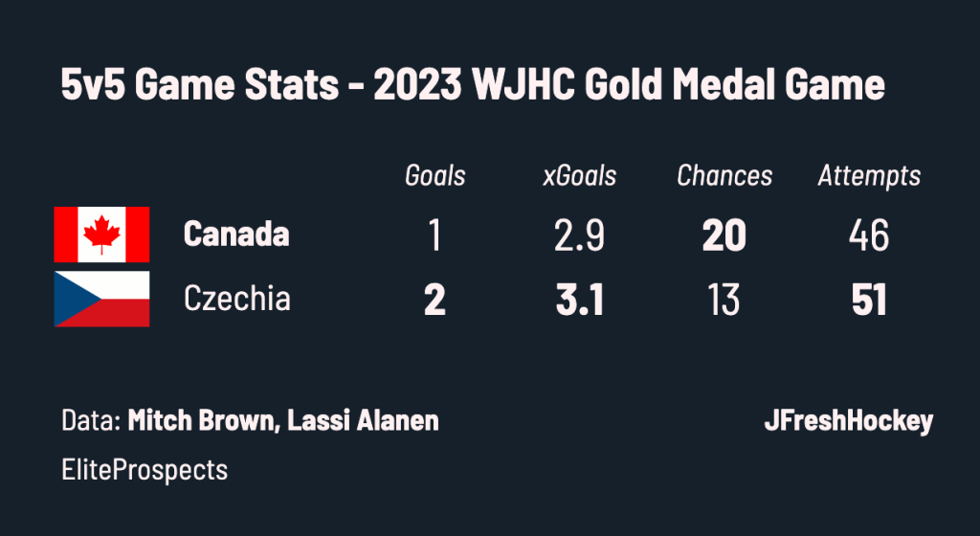
Task: Click the 5v5 Game Stats title
Action: [x=199, y=84]
